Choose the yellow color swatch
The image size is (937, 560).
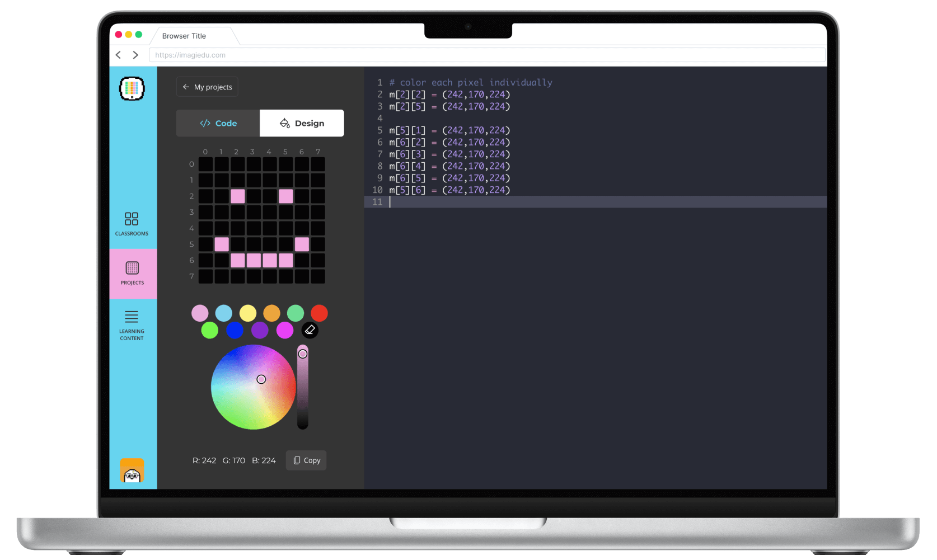click(248, 313)
